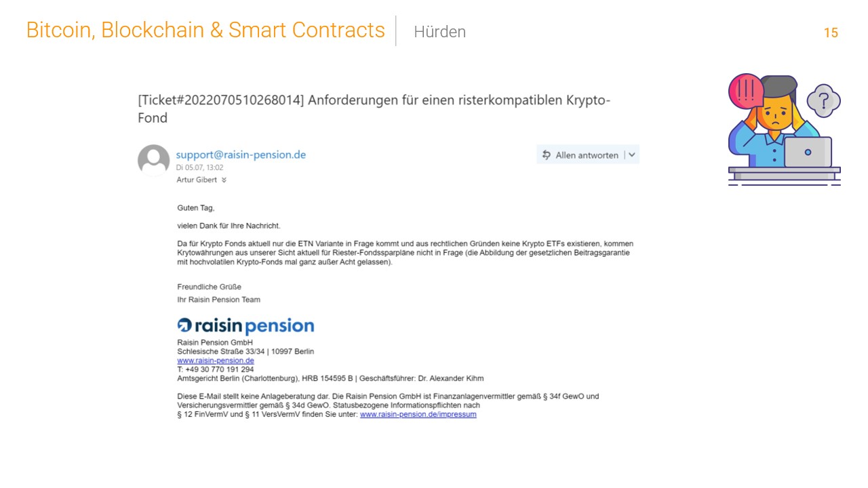The image size is (868, 488).
Task: Click slide number 15
Action: pos(831,33)
